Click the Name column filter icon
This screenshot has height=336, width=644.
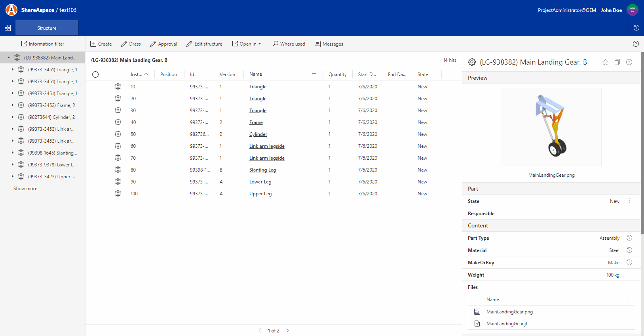tap(314, 74)
